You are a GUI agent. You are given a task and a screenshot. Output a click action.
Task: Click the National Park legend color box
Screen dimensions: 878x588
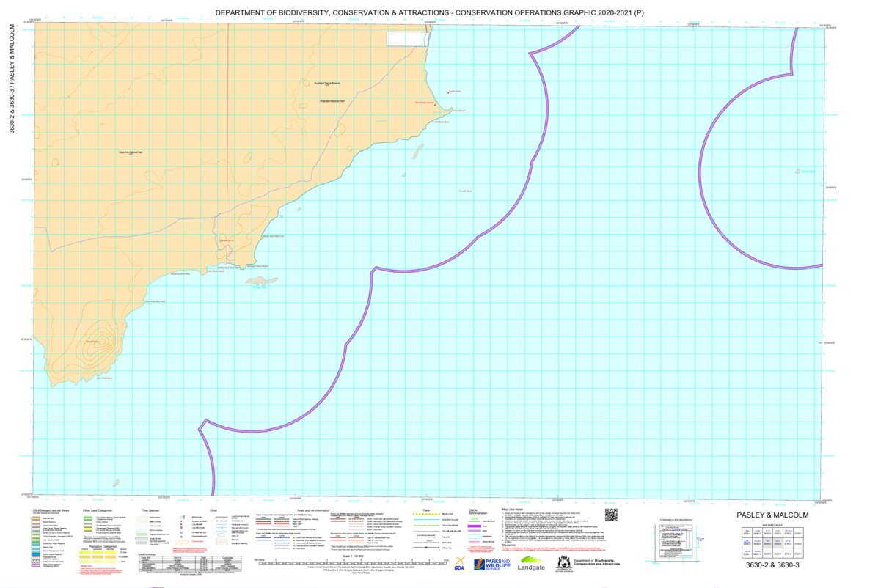[x=35, y=518]
